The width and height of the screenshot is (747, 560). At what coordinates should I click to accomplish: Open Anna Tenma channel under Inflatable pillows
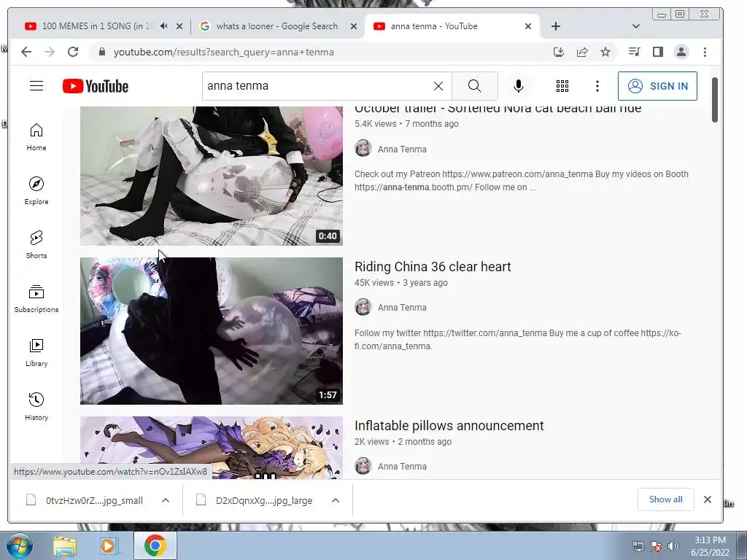coord(402,467)
